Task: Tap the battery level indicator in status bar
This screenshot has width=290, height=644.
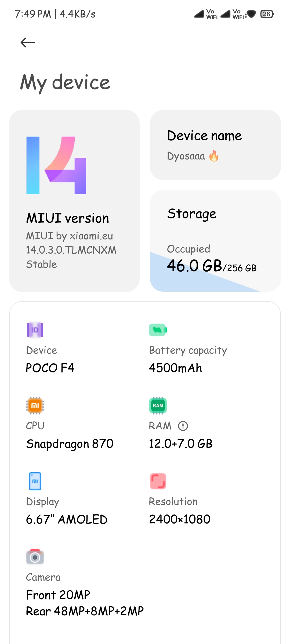Action: pos(267,14)
